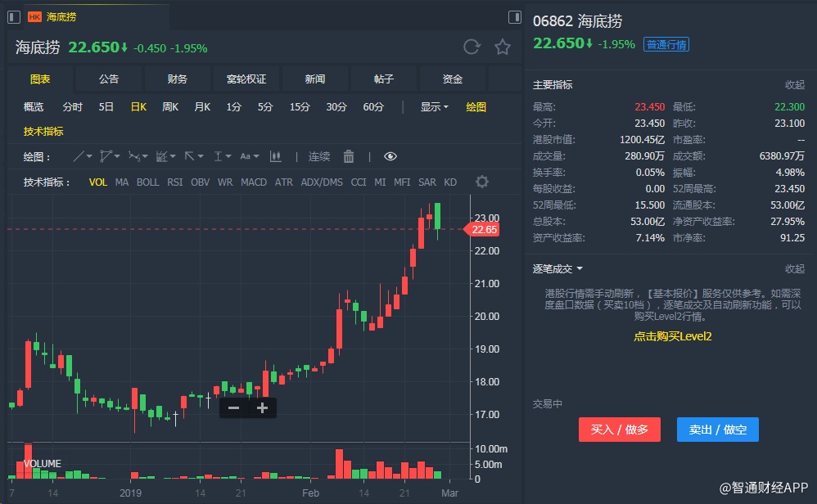Switch to the 图表 tab

pos(40,79)
